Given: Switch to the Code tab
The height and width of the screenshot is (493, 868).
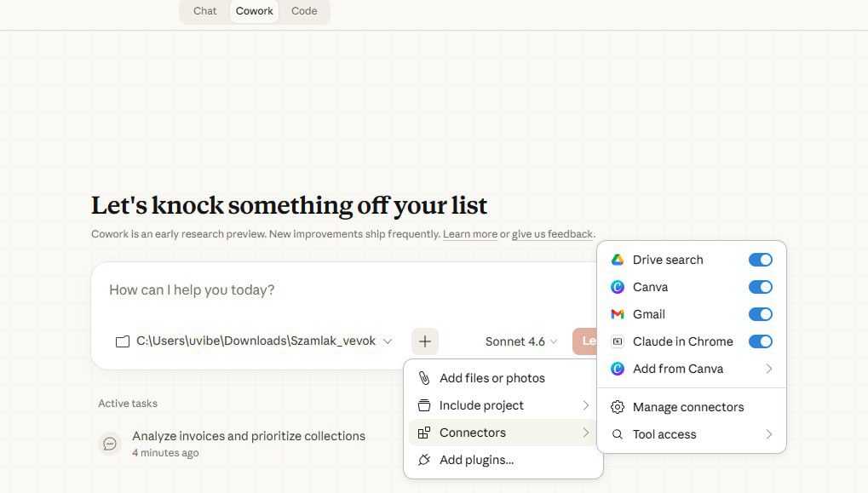Looking at the screenshot, I should pos(304,11).
